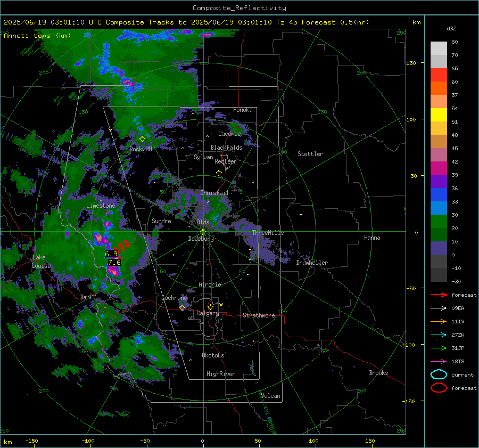The image size is (479, 448).
Task: Click the Brooks label
Action: (378, 373)
